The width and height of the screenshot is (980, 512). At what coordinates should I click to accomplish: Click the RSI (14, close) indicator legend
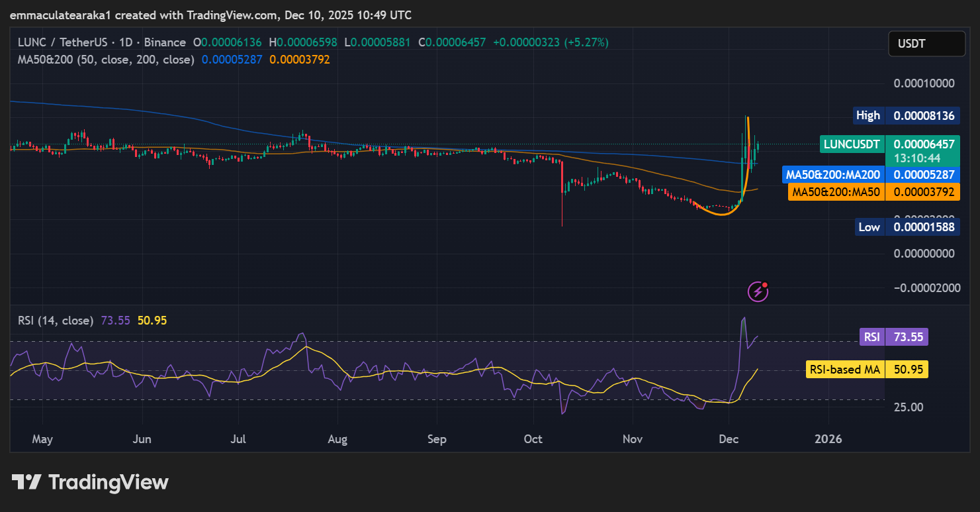[x=56, y=321]
